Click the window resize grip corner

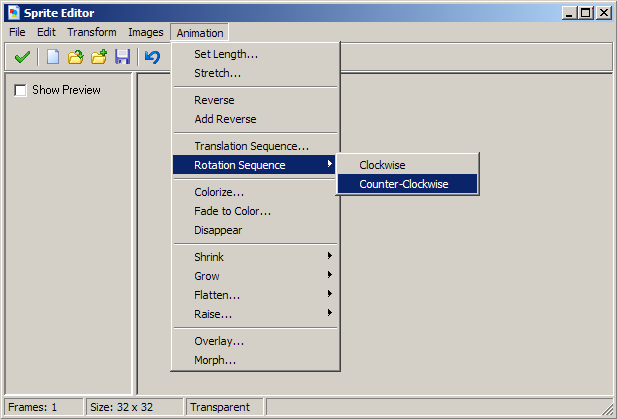click(608, 409)
